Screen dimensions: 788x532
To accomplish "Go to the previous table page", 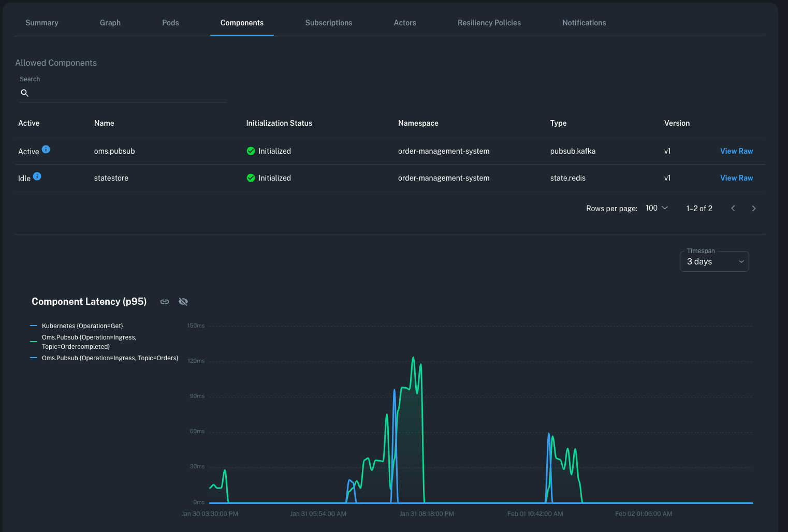I will (x=733, y=208).
